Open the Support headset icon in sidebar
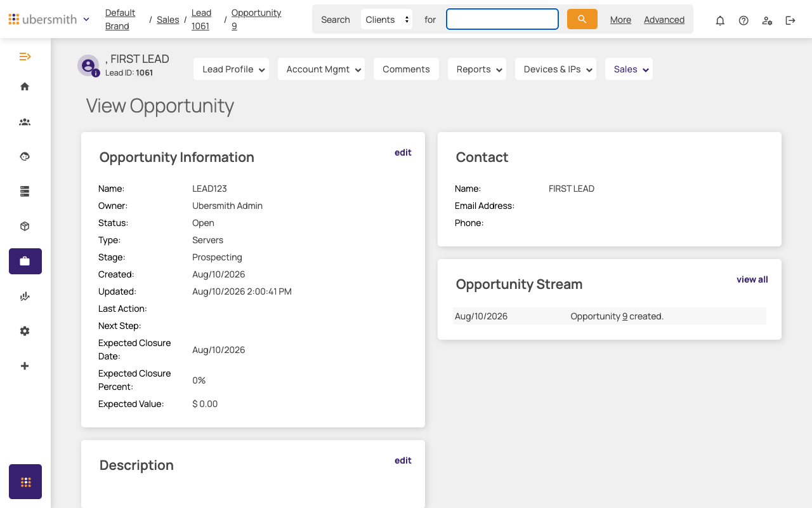Viewport: 812px width, 508px height. (25, 156)
